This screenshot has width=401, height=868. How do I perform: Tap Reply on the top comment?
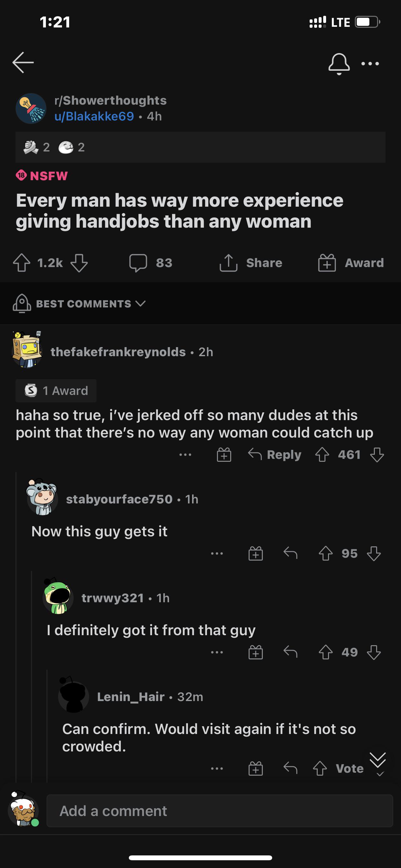(277, 454)
